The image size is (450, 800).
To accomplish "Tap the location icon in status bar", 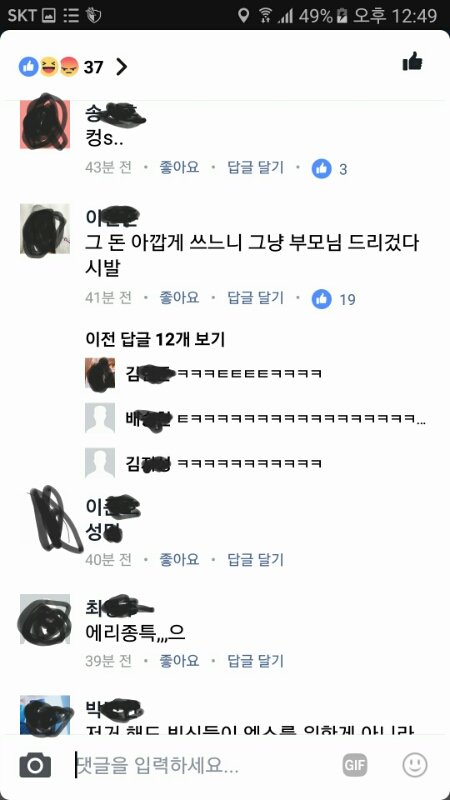I will point(244,15).
